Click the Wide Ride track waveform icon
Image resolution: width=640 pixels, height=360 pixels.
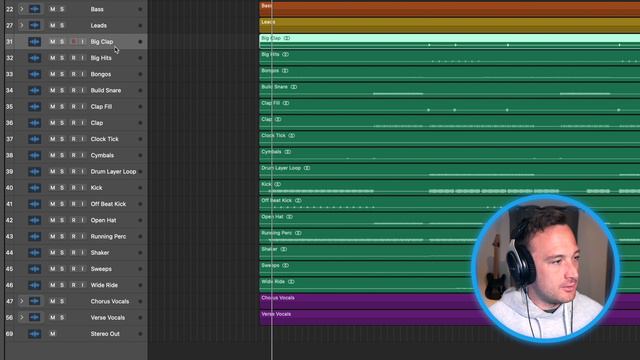pyautogui.click(x=35, y=285)
